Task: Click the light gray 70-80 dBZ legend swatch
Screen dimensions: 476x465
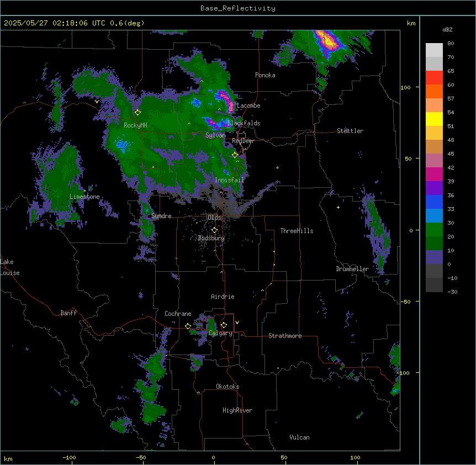Action: (x=434, y=50)
